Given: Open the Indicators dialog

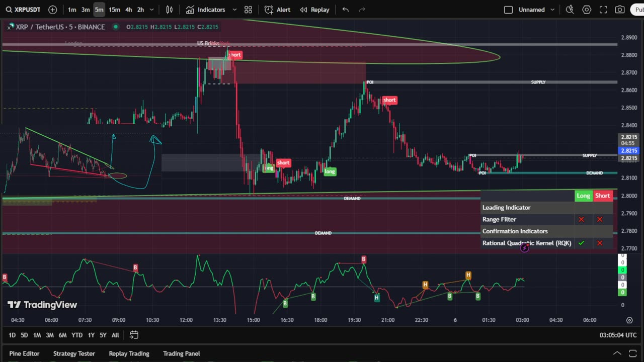Looking at the screenshot, I should (205, 10).
